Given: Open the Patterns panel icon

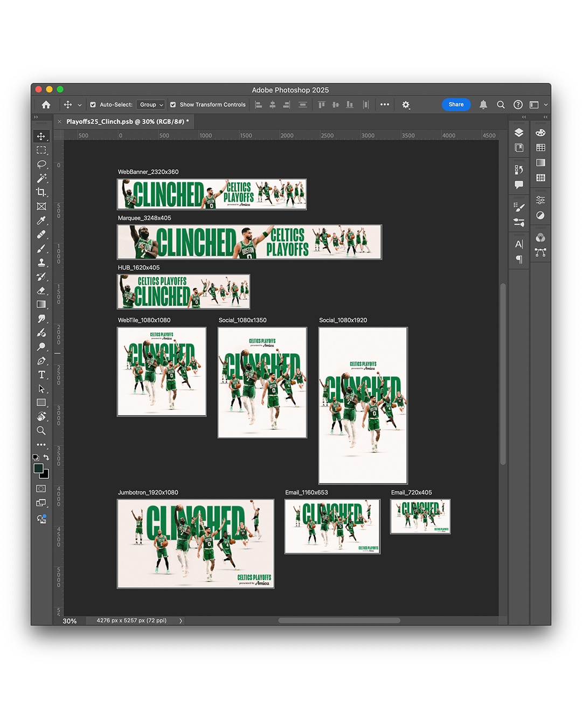Looking at the screenshot, I should coord(541,178).
